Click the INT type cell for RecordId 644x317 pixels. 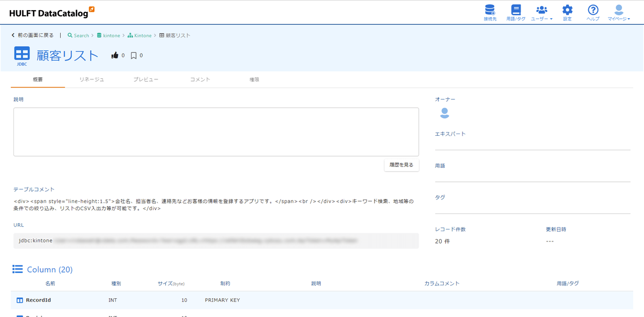tap(113, 300)
